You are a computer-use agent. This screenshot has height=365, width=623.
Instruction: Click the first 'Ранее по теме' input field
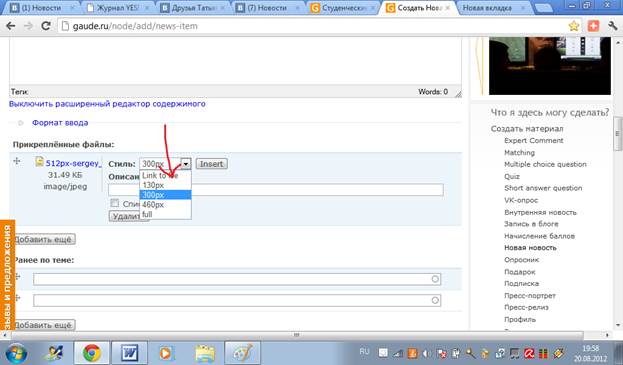237,279
